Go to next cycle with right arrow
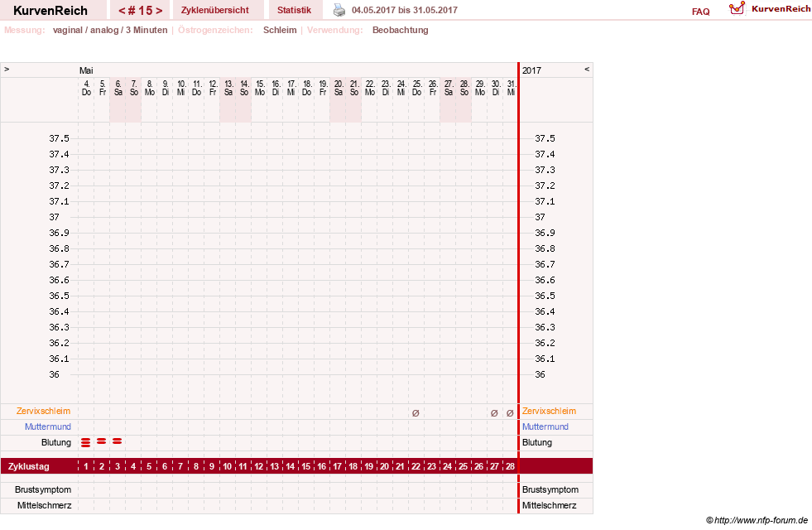Viewport: 812px width, 530px height. click(159, 11)
